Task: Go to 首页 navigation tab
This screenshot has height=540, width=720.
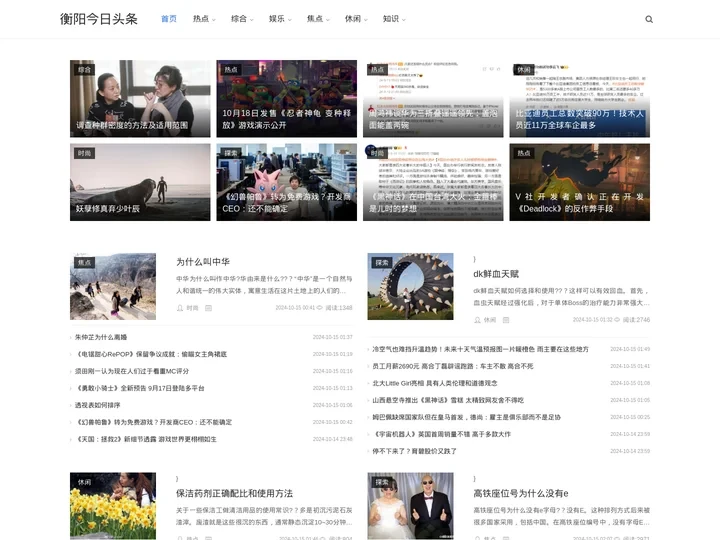Action: 169,19
